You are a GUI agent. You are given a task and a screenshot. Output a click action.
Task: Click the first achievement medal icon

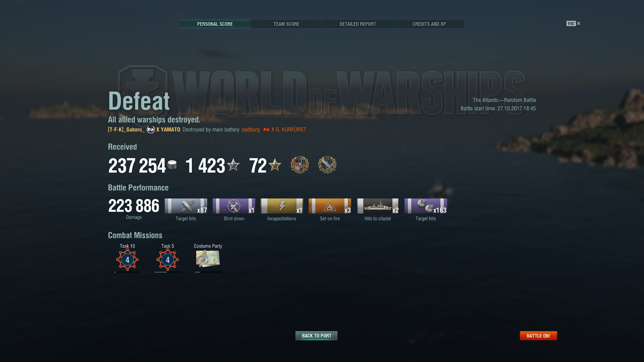(300, 165)
